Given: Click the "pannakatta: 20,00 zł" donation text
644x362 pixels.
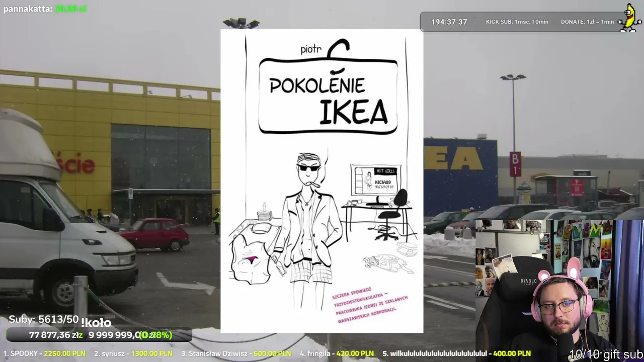Looking at the screenshot, I should coord(45,9).
